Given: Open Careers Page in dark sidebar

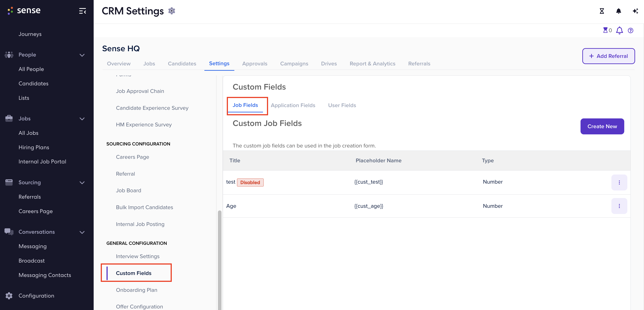Looking at the screenshot, I should [x=36, y=211].
